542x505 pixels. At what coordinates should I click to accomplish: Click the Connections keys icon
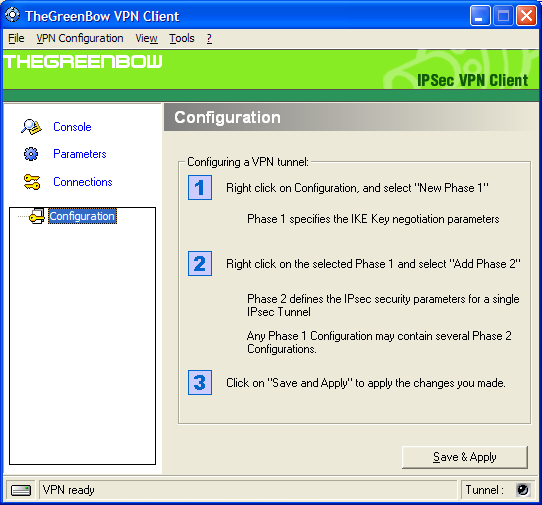pos(32,182)
